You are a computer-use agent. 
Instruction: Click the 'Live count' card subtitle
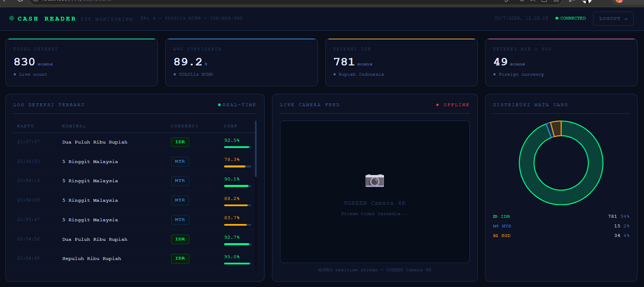coord(33,74)
